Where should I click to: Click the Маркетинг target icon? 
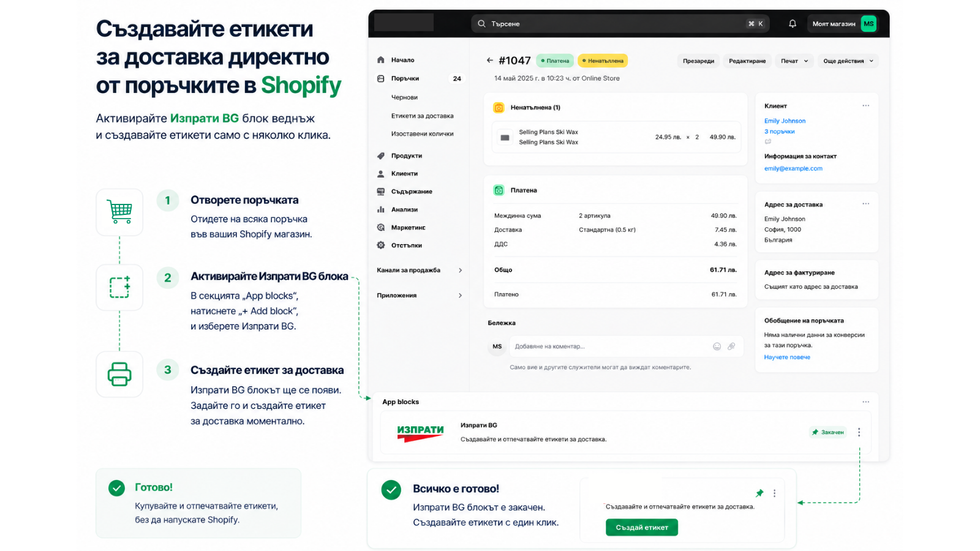(x=381, y=228)
